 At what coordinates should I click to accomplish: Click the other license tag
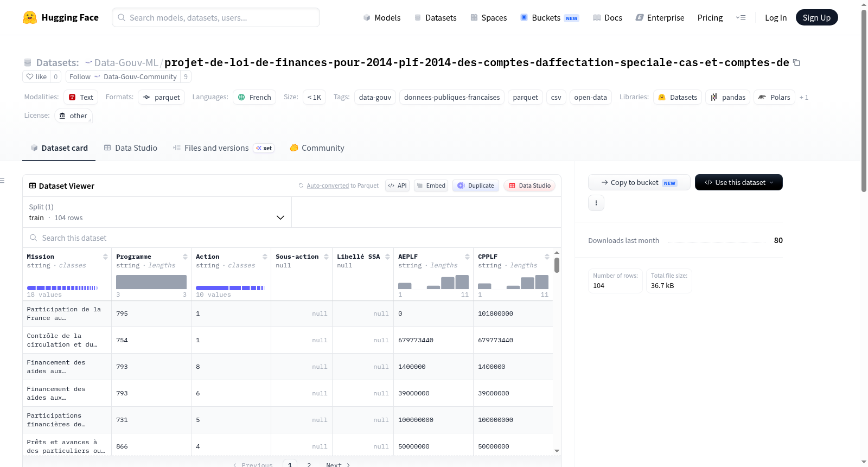click(x=73, y=116)
